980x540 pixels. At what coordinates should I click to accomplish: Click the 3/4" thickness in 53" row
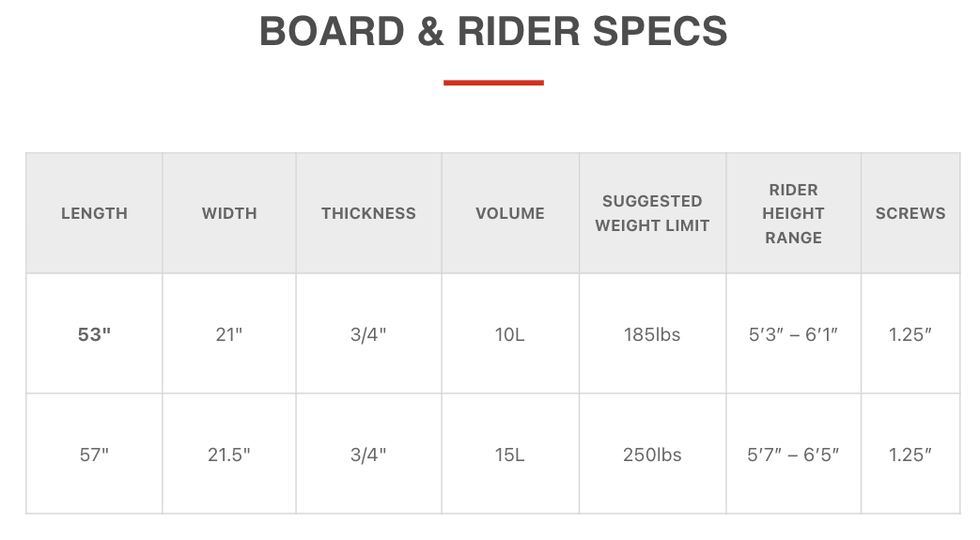coord(368,333)
